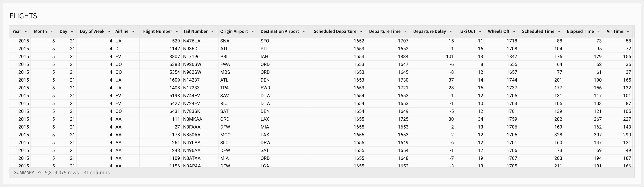
Task: Open the Origin Airport column chevron
Action: (x=253, y=31)
